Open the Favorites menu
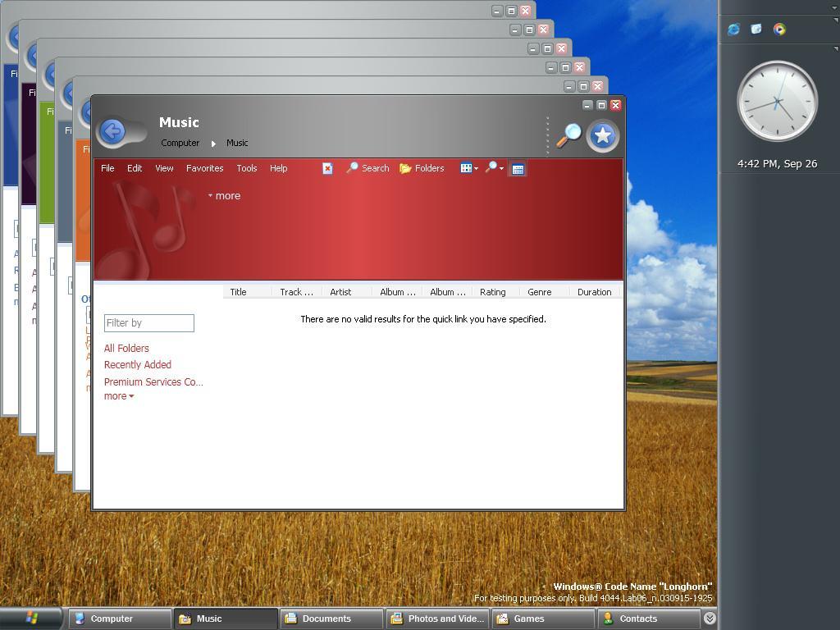 pos(204,168)
